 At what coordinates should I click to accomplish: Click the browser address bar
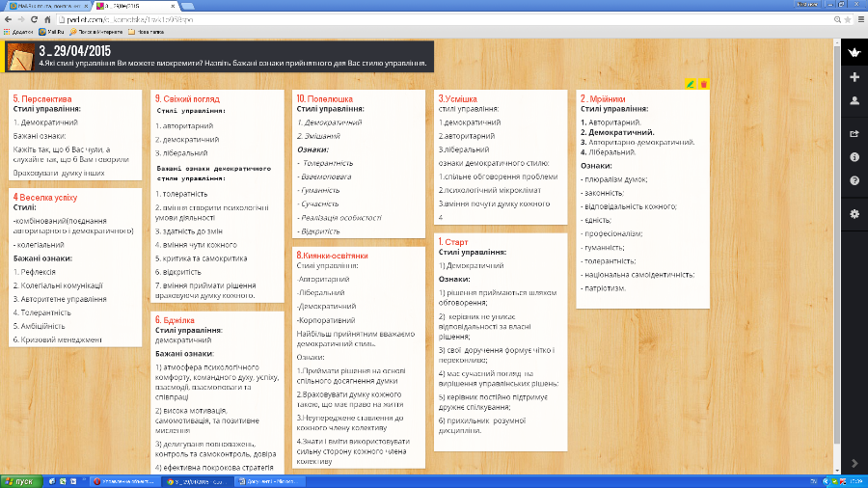[434, 19]
